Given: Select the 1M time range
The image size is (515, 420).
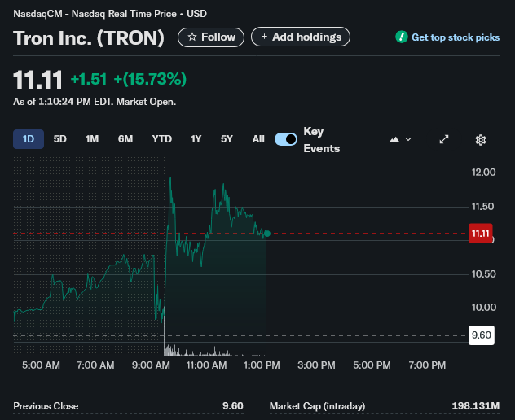Looking at the screenshot, I should click(92, 139).
